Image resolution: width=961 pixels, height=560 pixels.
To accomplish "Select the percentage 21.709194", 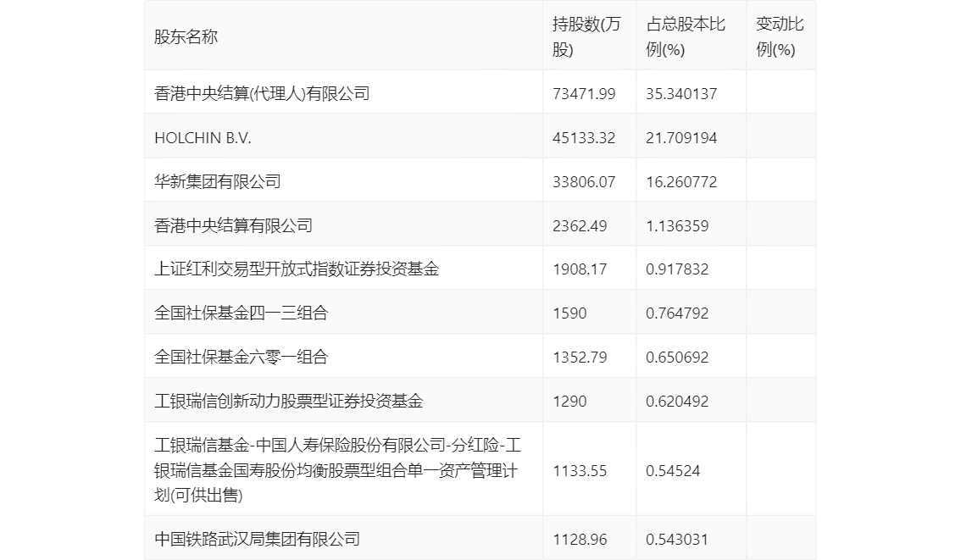I will click(680, 138).
